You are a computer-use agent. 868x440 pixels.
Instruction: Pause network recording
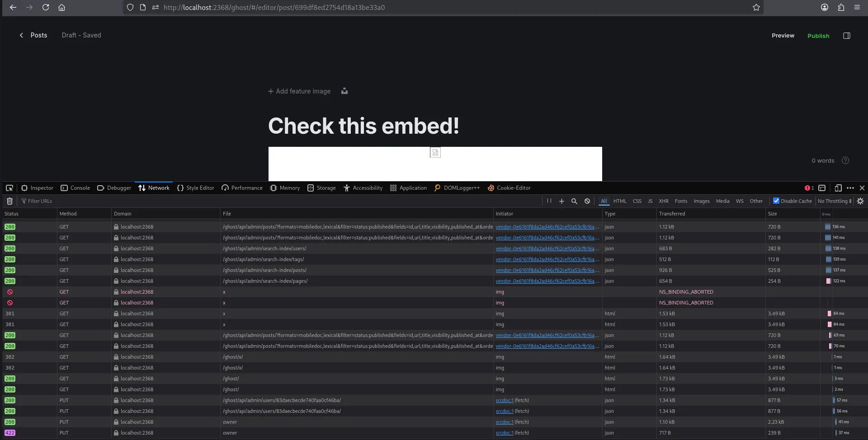click(549, 201)
